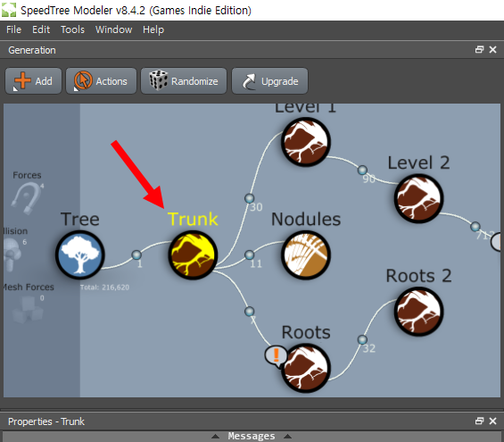Select the Nodules node icon
The image size is (504, 442).
[x=306, y=254]
